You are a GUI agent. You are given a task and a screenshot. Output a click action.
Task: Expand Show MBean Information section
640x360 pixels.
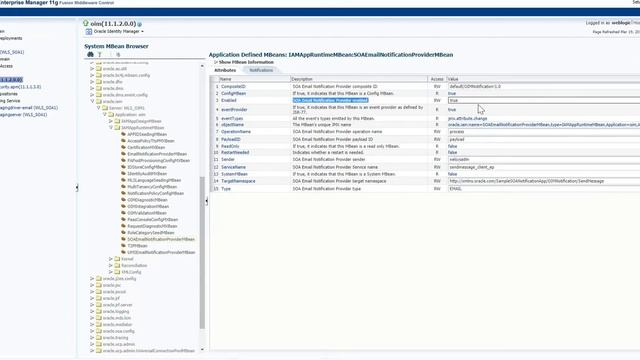216,62
